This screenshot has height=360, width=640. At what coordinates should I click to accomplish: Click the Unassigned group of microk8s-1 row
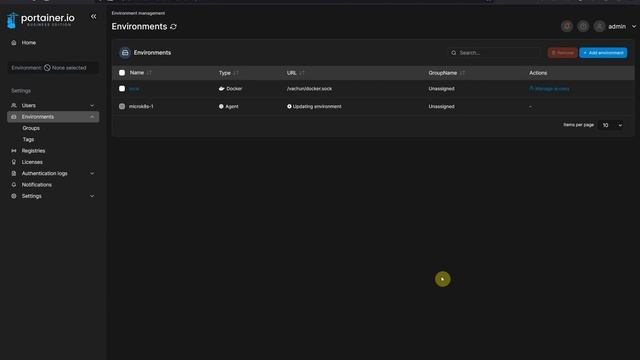(x=441, y=107)
